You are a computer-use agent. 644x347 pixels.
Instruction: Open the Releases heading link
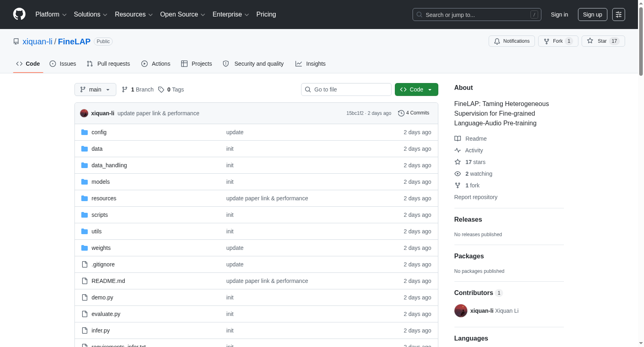tap(468, 219)
